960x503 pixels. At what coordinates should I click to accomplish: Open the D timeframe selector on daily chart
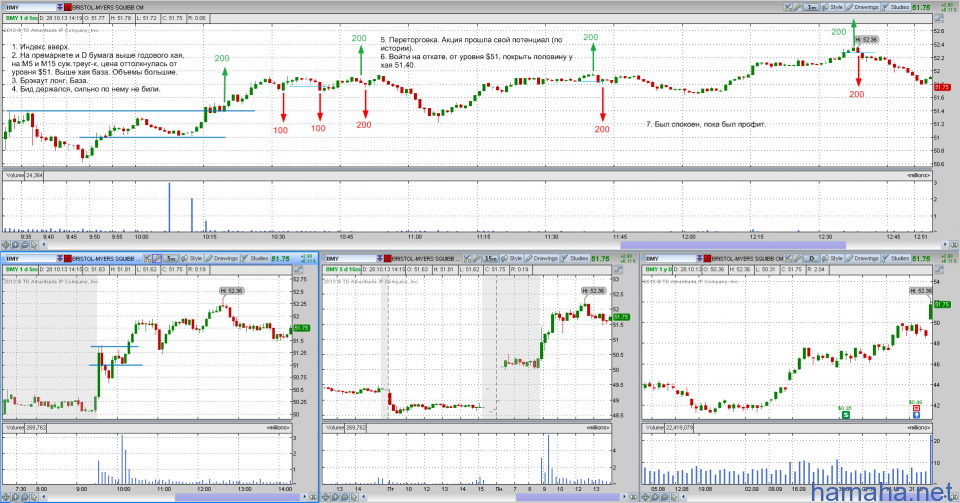812,259
